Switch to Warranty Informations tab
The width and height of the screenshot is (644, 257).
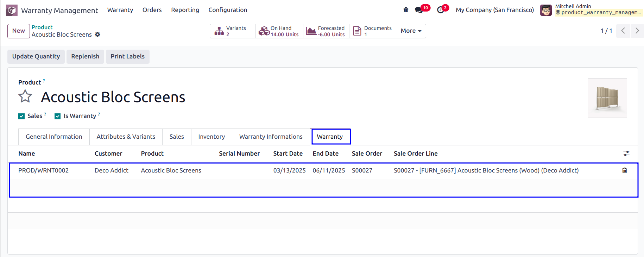pyautogui.click(x=271, y=137)
